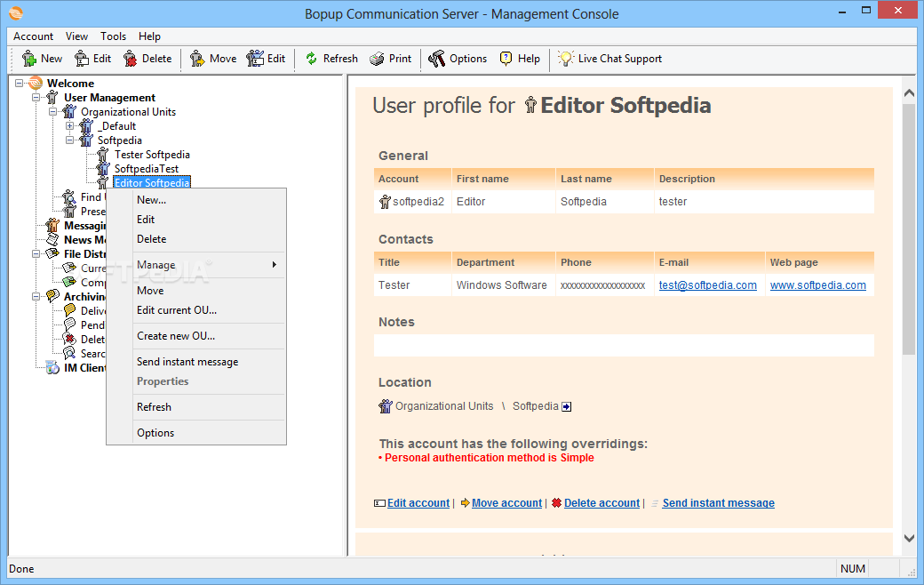Click the Edit account link
The height and width of the screenshot is (585, 924).
tap(418, 503)
